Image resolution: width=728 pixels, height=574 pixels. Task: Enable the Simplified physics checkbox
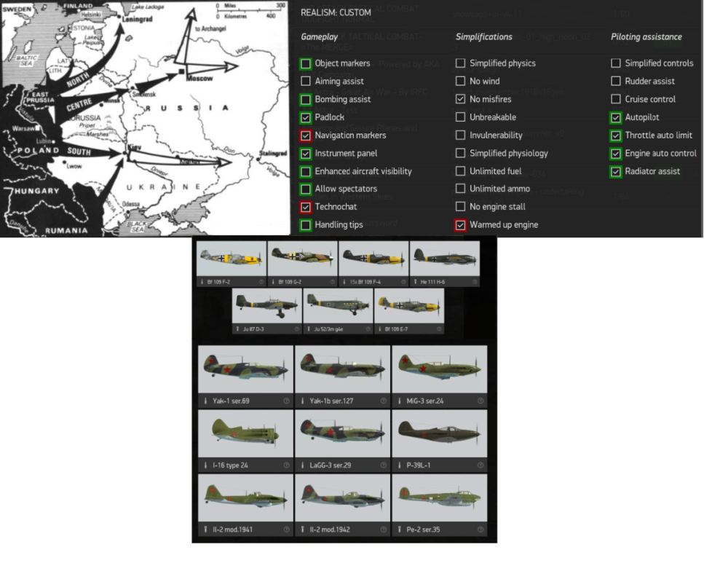click(460, 63)
